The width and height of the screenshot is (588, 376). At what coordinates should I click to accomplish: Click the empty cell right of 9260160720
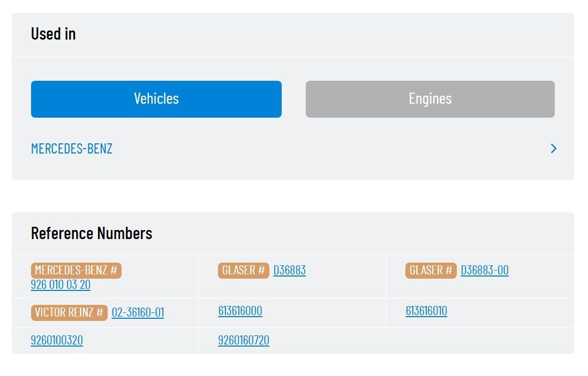tap(479, 341)
